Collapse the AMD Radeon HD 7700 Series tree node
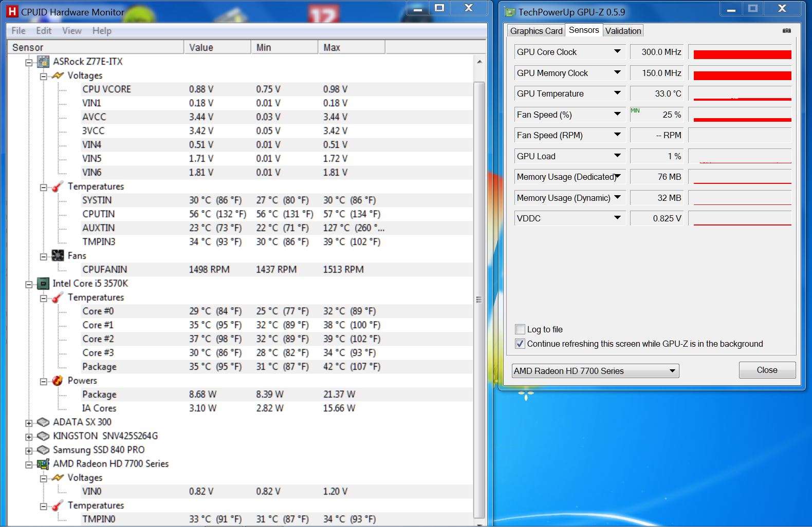The height and width of the screenshot is (527, 812). [x=29, y=465]
